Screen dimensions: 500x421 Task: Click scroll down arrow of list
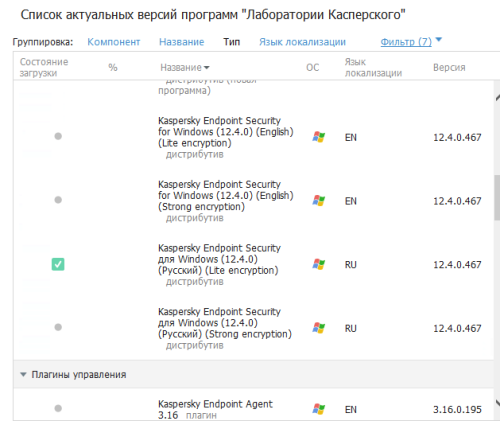(x=498, y=403)
